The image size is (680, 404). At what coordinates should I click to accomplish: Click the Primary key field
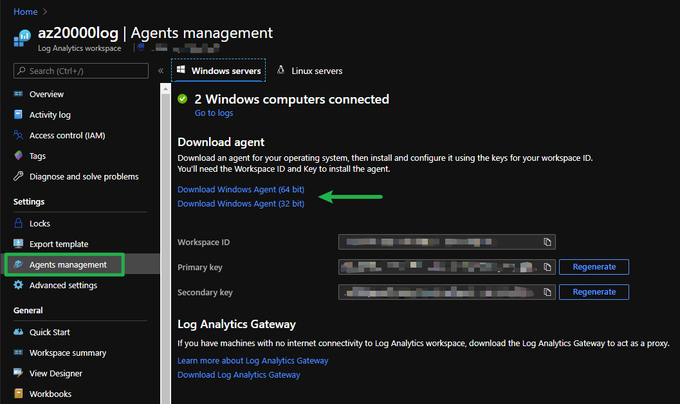[447, 267]
